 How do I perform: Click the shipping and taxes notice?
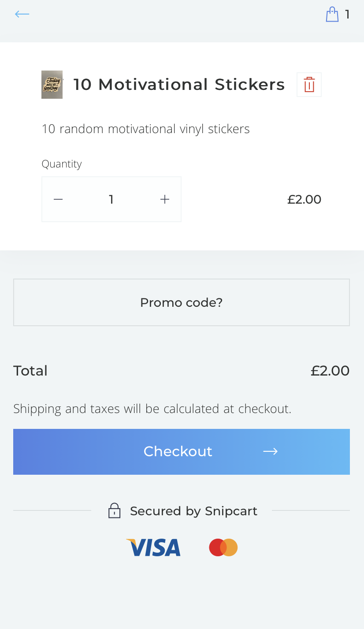point(152,409)
